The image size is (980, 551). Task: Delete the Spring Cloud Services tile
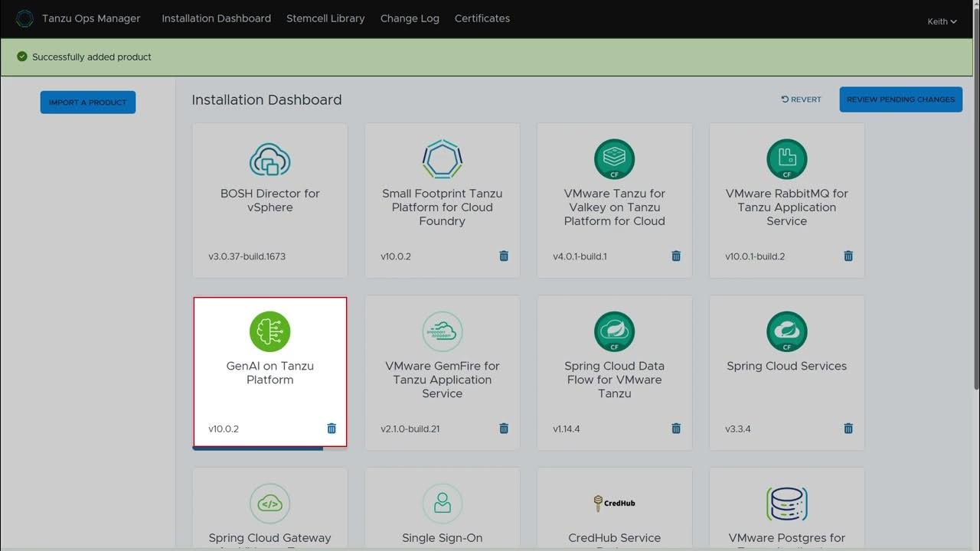click(x=848, y=429)
